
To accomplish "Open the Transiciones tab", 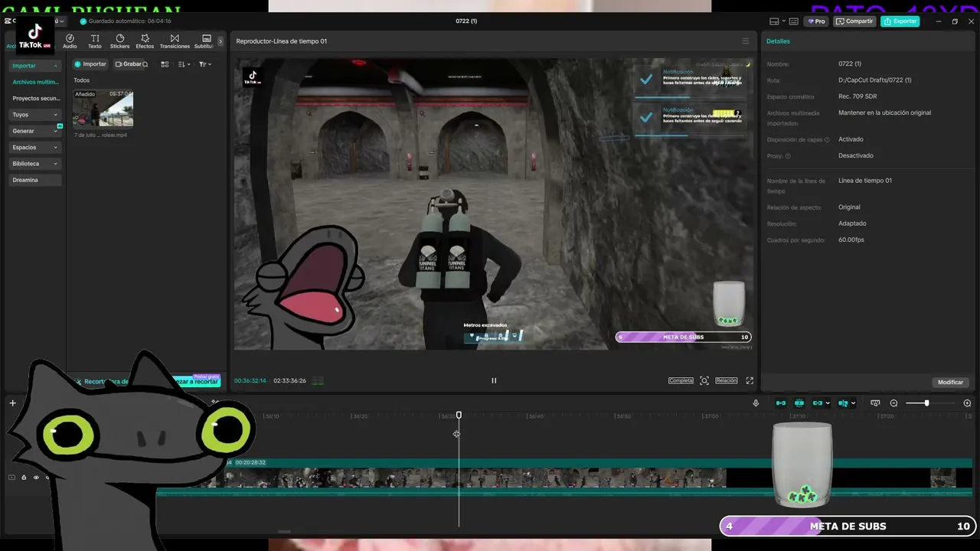I will click(175, 41).
